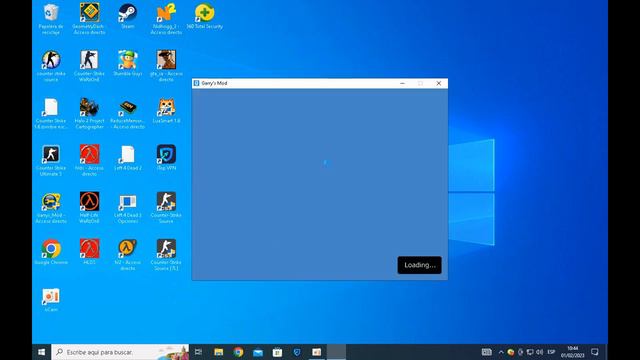
Task: Expand the hidden system tray icons
Action: (501, 352)
